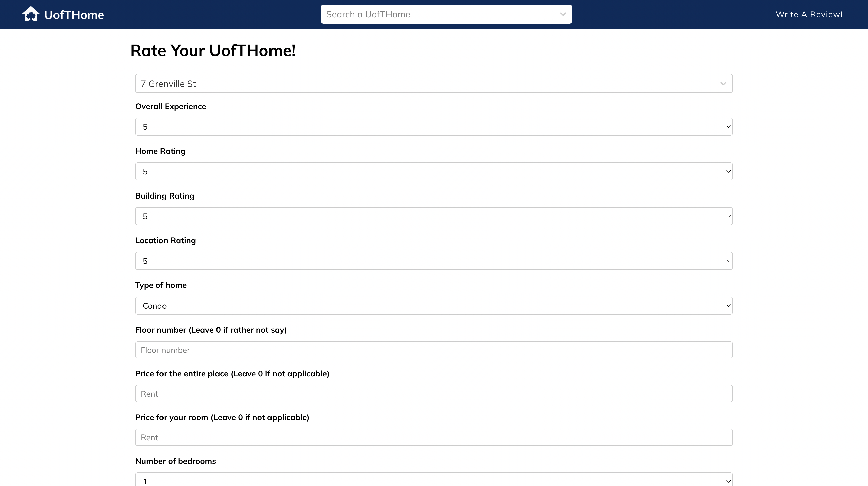
Task: Open the Home Rating dropdown
Action: click(x=434, y=172)
